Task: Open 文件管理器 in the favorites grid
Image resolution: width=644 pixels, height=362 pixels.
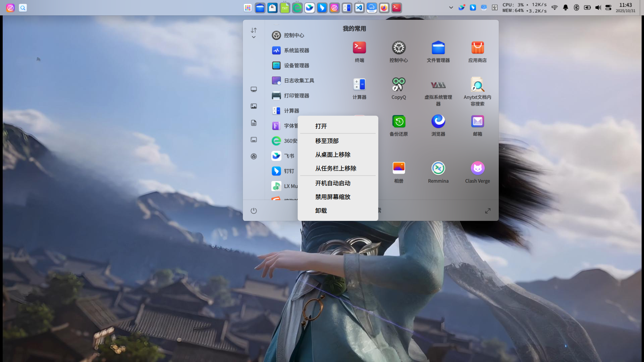Action: pyautogui.click(x=438, y=52)
